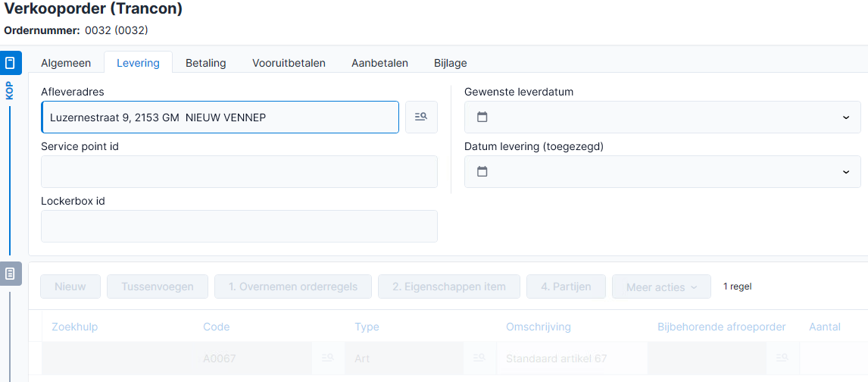Screen dimensions: 868x382
Task: Open the Bijlage tab
Action: point(451,63)
